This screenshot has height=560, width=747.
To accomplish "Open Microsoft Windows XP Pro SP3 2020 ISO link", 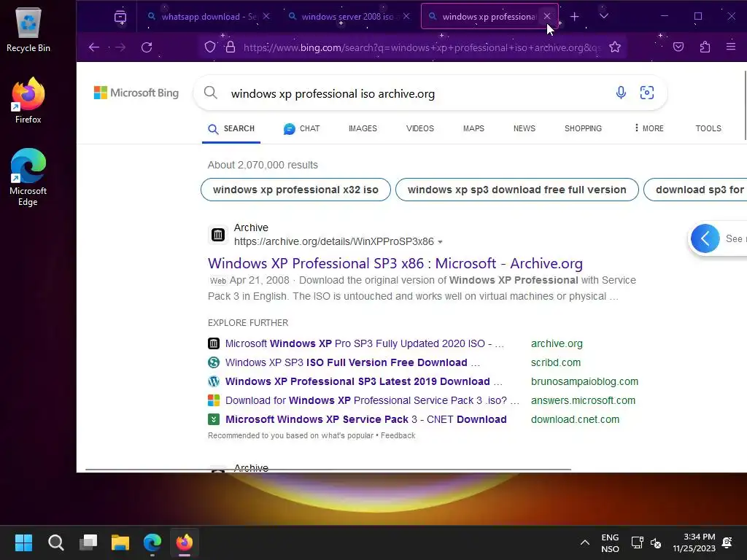I will [x=365, y=344].
